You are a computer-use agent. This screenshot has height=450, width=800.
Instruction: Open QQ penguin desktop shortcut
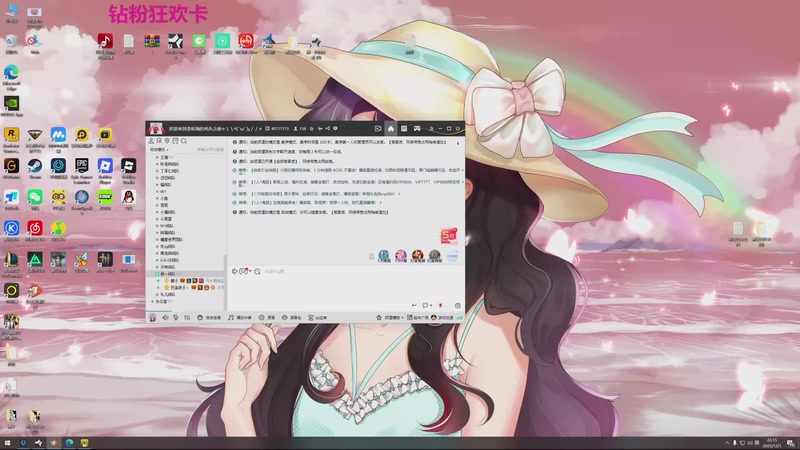click(x=129, y=199)
